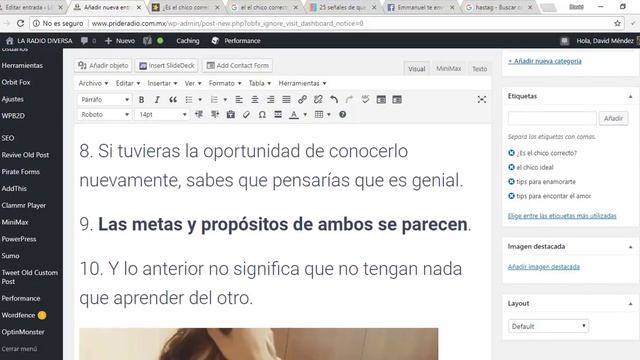Apply italic formatting
The image size is (640, 360).
(157, 100)
